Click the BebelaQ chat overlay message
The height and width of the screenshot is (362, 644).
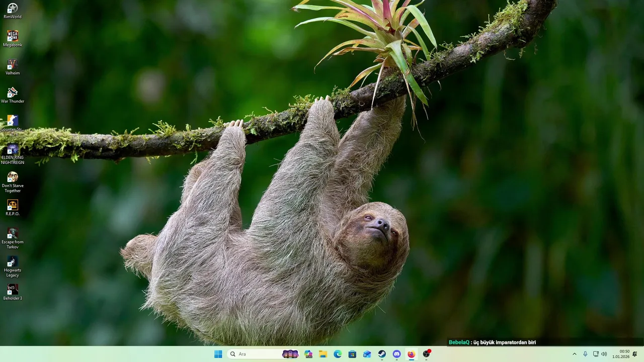[x=492, y=342]
